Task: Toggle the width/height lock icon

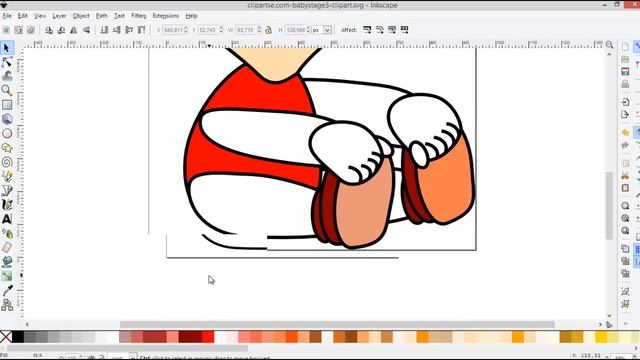Action: [x=268, y=30]
